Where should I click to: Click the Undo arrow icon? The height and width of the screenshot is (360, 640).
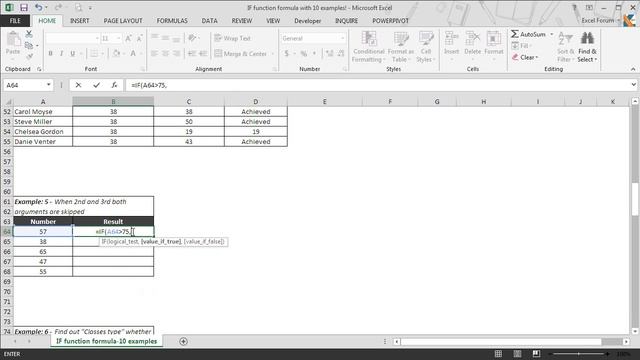(38, 8)
